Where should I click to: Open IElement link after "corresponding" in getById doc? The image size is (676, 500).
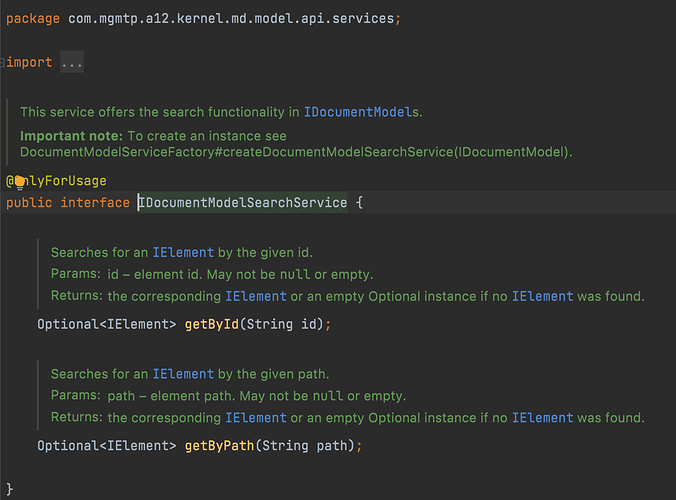click(x=256, y=296)
